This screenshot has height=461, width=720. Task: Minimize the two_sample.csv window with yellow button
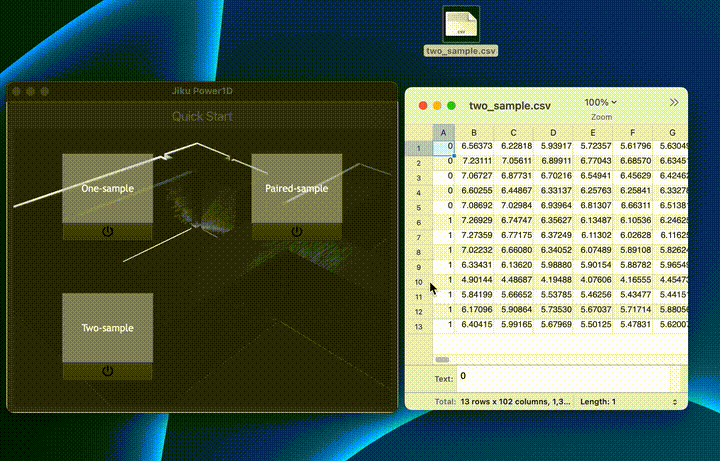(x=437, y=105)
